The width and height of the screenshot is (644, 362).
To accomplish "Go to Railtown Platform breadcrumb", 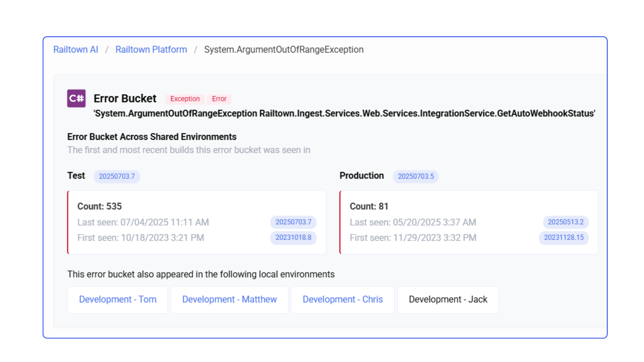I will click(x=151, y=50).
